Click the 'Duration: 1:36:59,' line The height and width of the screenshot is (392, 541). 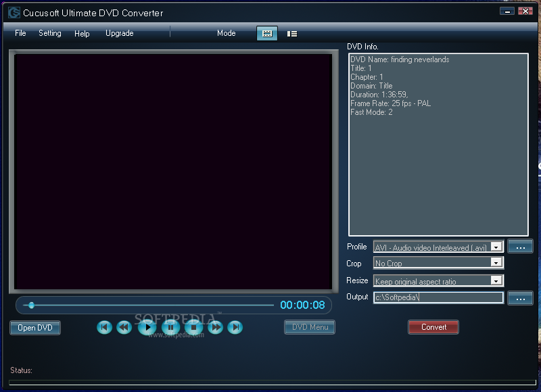pyautogui.click(x=379, y=95)
